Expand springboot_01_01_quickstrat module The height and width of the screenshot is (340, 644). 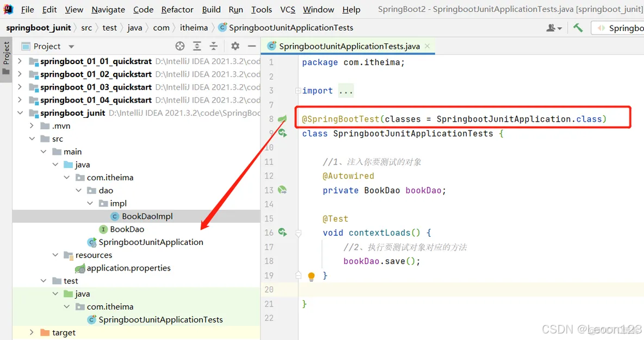20,61
